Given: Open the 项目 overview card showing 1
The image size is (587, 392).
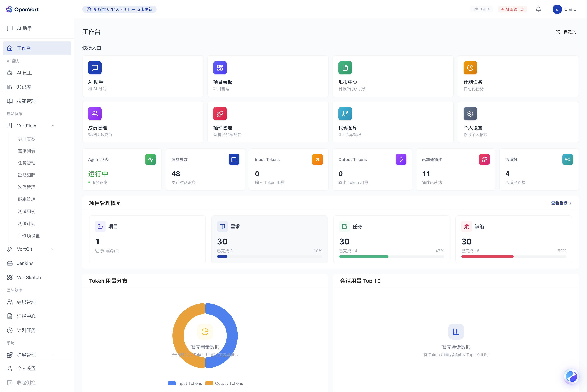Looking at the screenshot, I should point(147,239).
